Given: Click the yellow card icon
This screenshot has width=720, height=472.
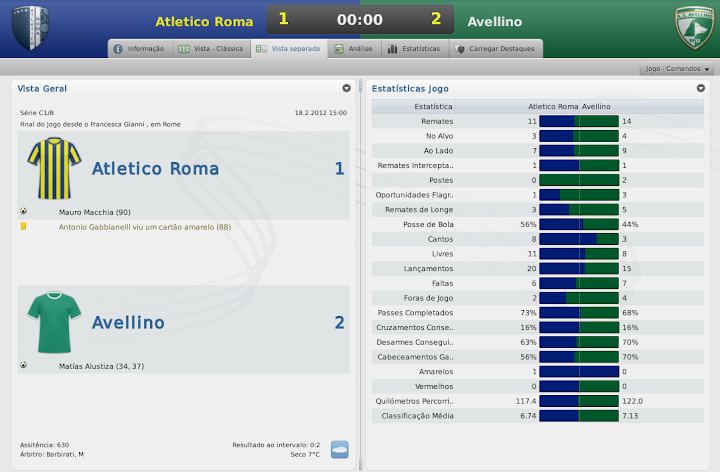Looking at the screenshot, I should (23, 227).
